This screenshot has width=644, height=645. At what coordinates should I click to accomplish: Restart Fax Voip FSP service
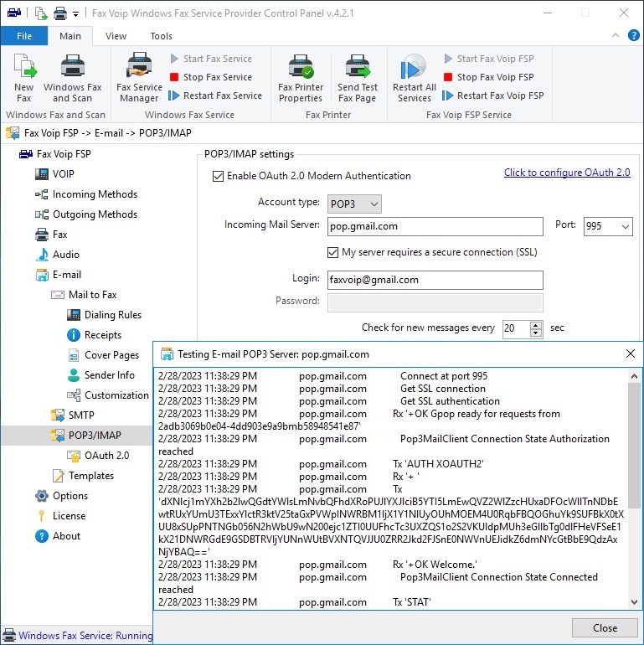click(x=493, y=95)
